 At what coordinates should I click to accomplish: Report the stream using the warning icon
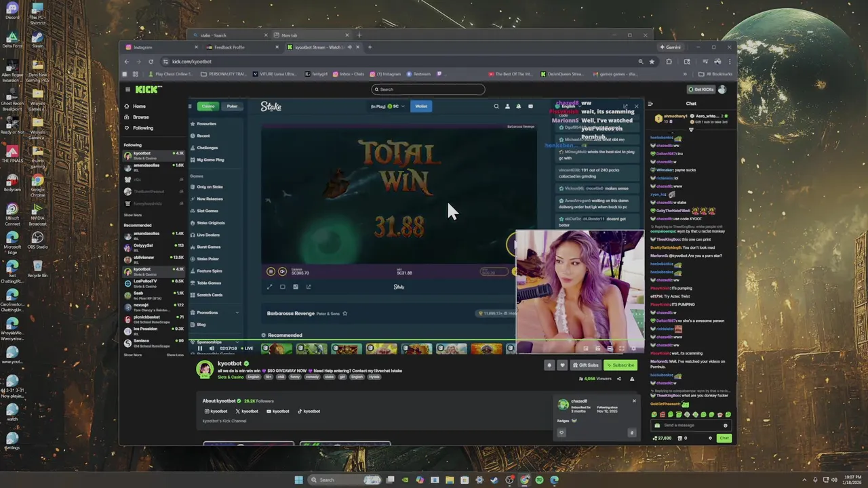tap(632, 378)
